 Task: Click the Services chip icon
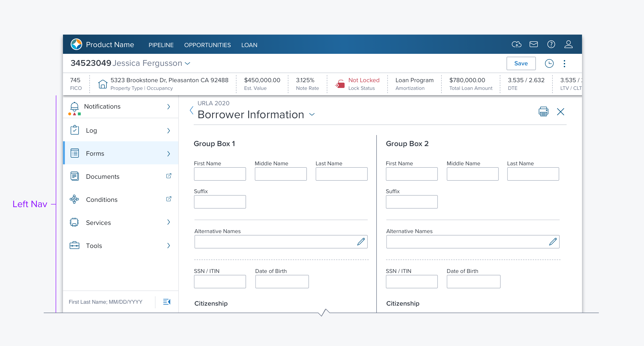pos(74,222)
